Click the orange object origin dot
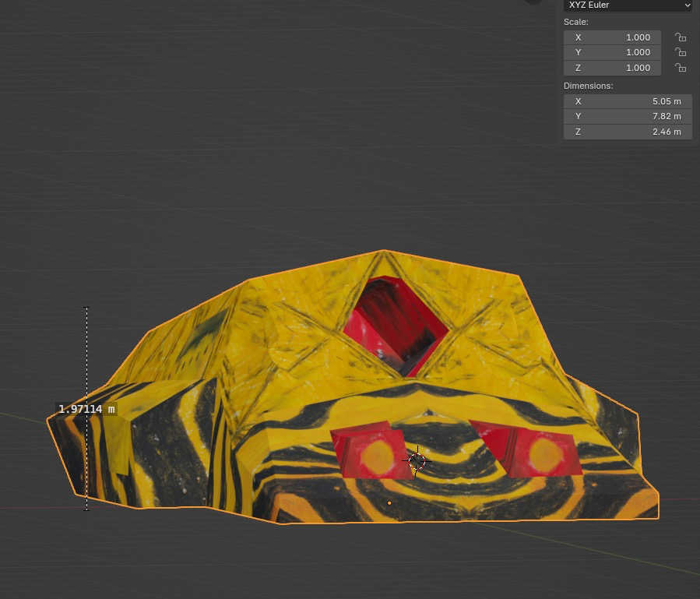Screen dimensions: 700x599 (x=389, y=503)
